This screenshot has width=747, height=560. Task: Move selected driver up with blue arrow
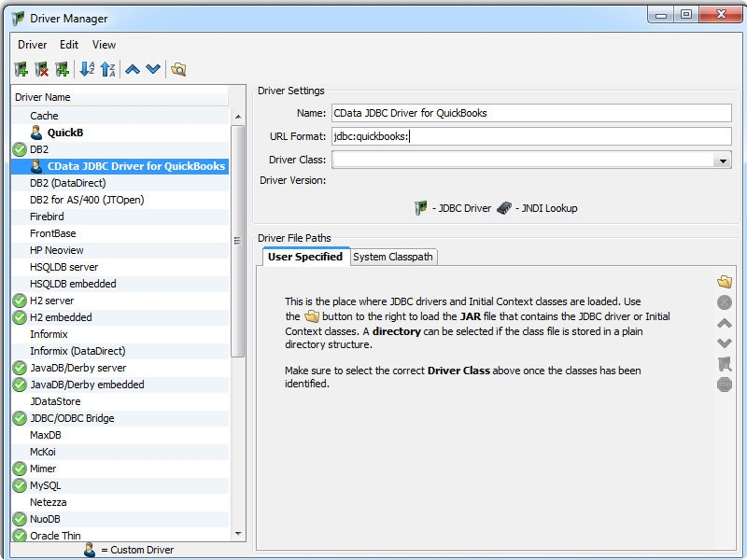tap(133, 69)
